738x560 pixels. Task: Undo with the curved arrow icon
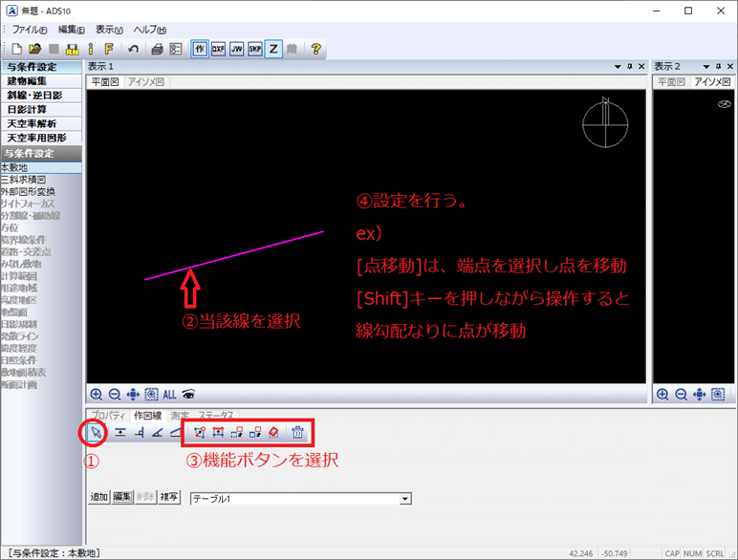point(133,49)
